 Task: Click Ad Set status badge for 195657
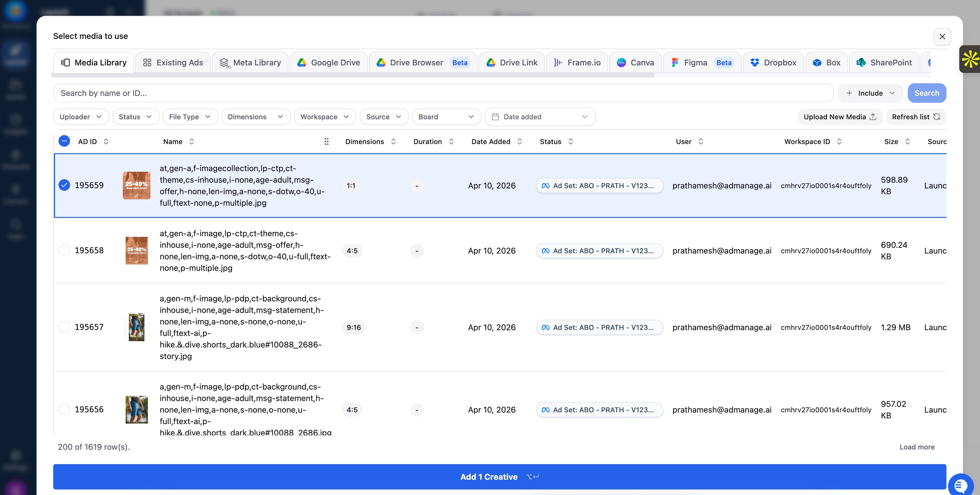point(600,327)
